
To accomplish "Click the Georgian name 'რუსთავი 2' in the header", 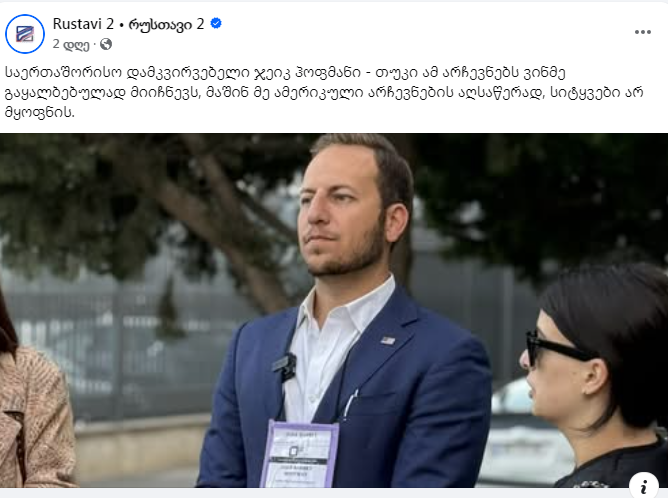I will (167, 24).
